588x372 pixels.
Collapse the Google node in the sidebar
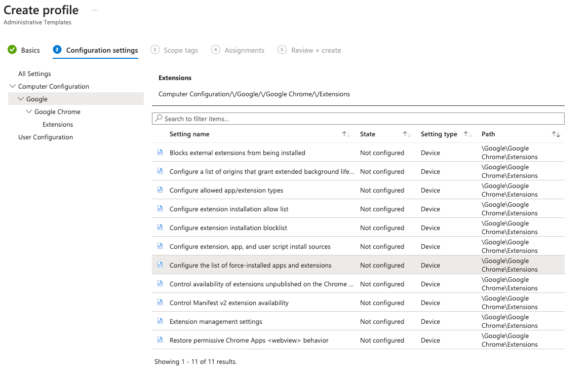coord(20,99)
